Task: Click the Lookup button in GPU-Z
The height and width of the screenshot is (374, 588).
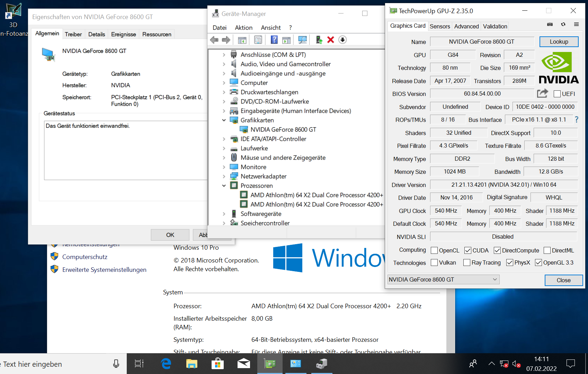Action: coord(559,42)
